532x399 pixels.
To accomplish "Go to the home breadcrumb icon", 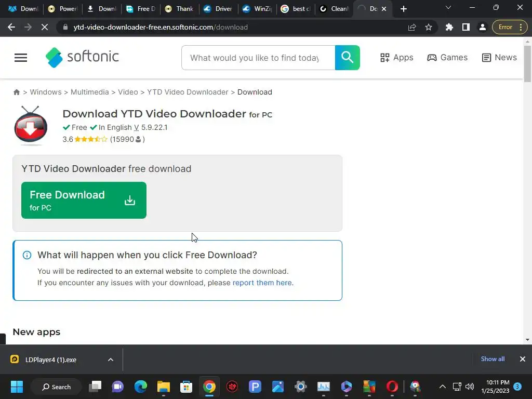I will (x=16, y=92).
